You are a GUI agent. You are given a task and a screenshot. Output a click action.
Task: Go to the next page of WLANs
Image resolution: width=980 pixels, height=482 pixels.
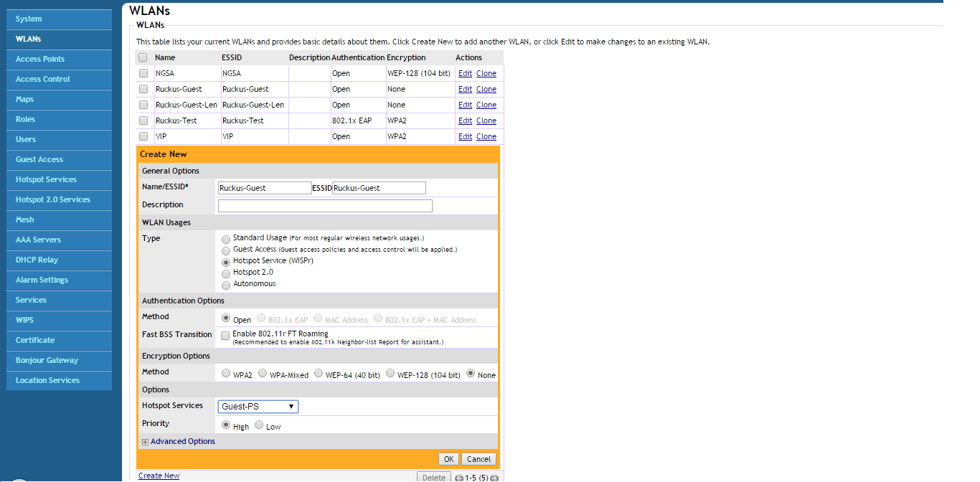494,478
